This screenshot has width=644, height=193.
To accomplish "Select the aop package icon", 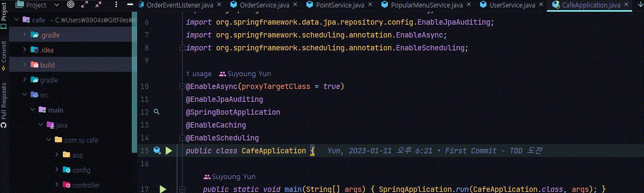I will coord(66,155).
